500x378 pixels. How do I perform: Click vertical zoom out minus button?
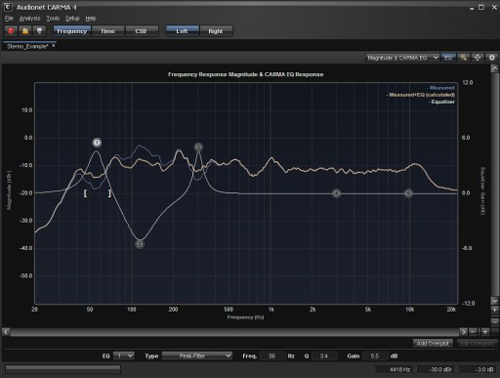[x=494, y=322]
